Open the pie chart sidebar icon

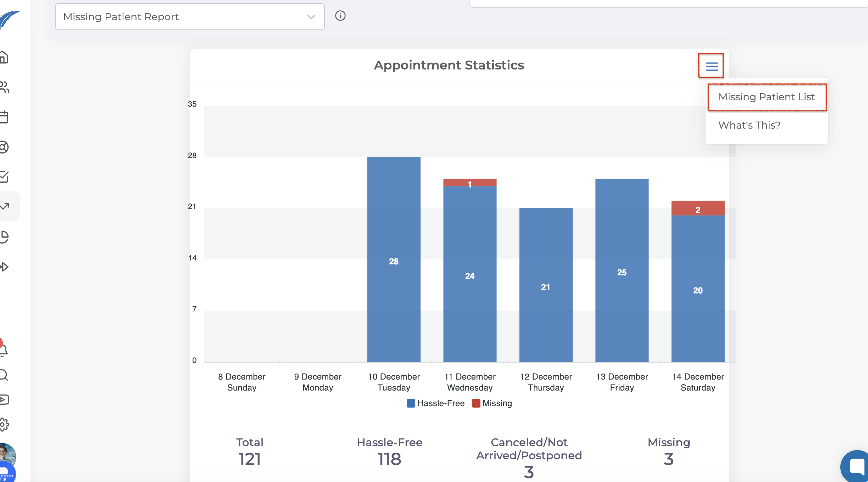pyautogui.click(x=4, y=237)
